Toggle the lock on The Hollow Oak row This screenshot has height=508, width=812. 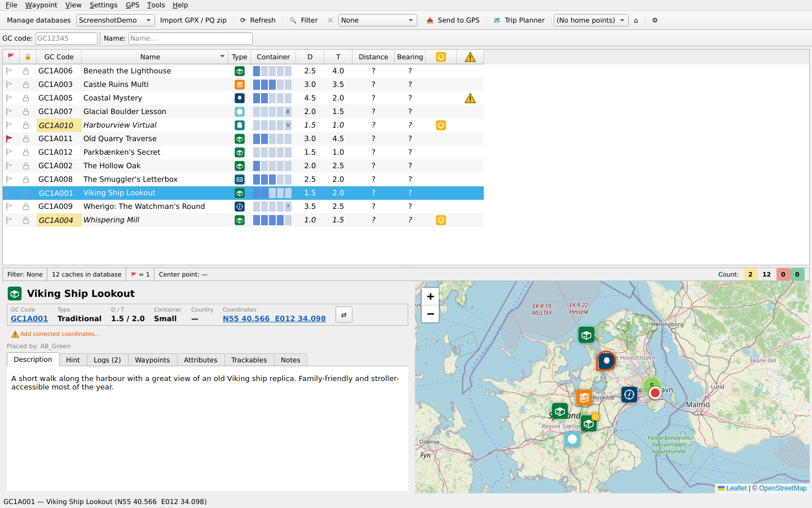point(26,166)
